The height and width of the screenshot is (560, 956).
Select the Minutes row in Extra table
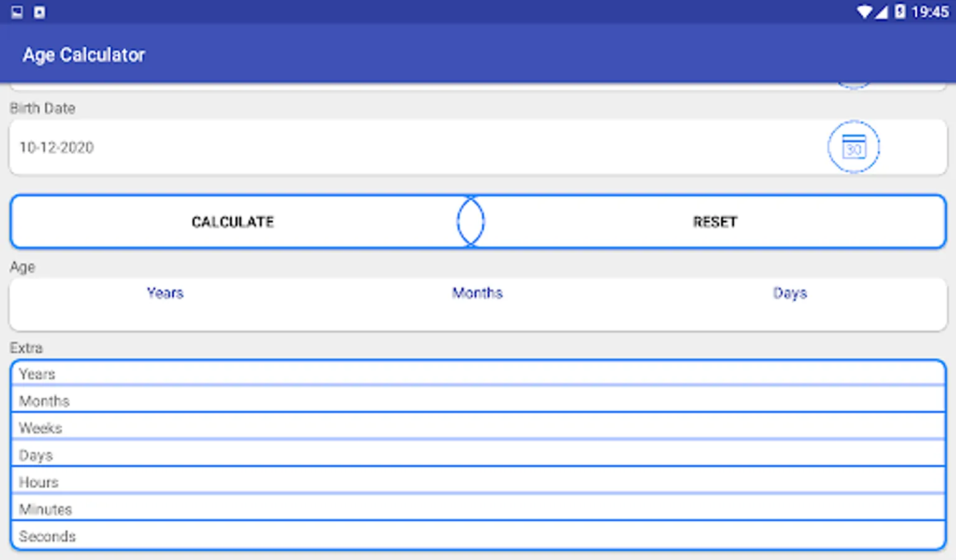point(478,509)
